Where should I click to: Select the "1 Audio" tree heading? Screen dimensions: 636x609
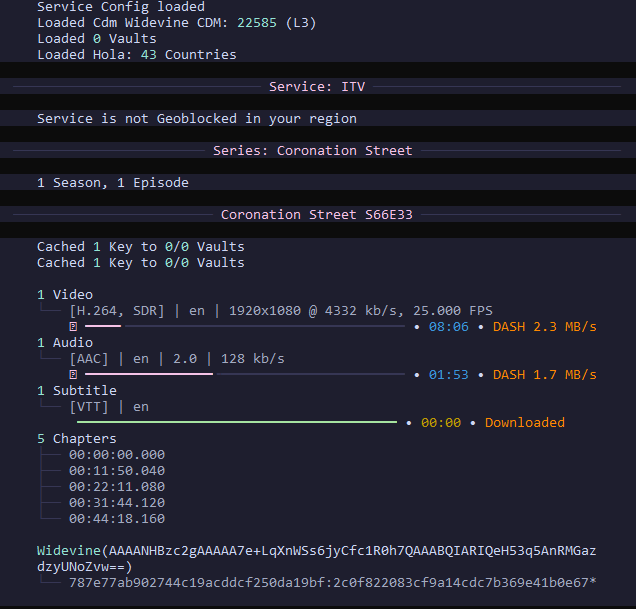(x=65, y=343)
